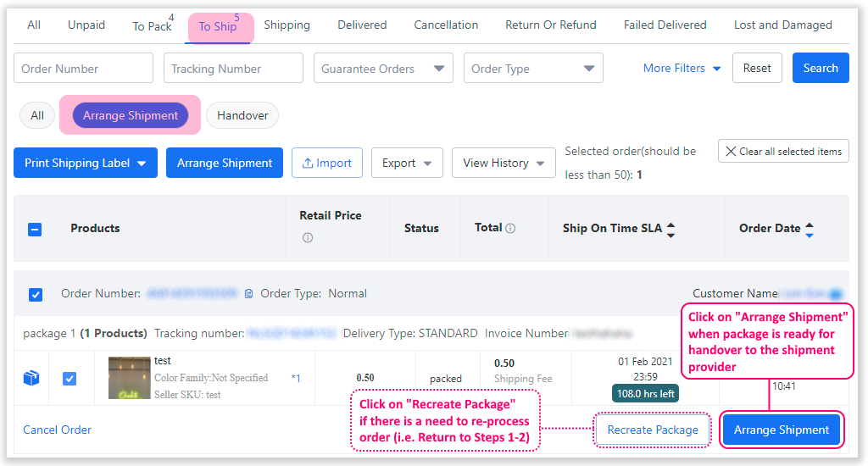Click the Retail Price info icon

(x=307, y=238)
